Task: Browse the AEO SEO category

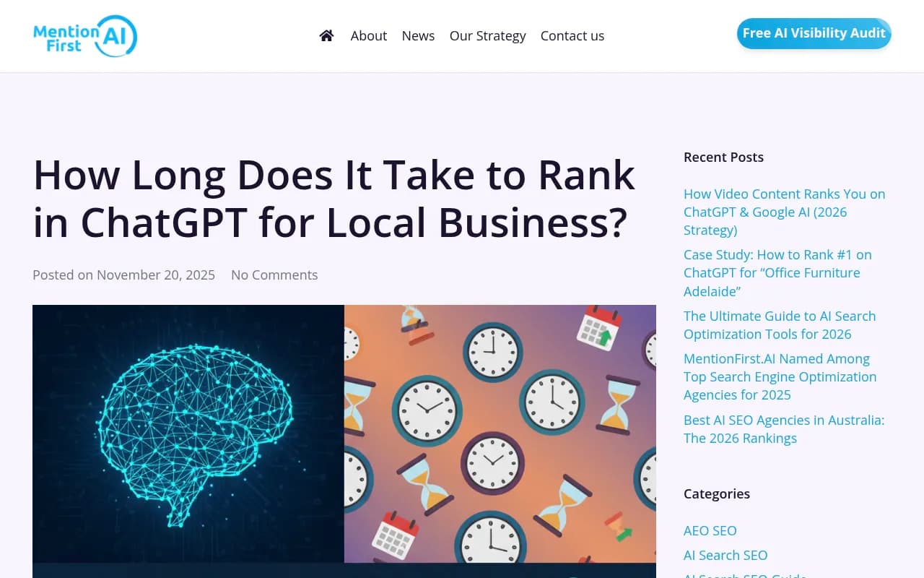Action: coord(710,530)
